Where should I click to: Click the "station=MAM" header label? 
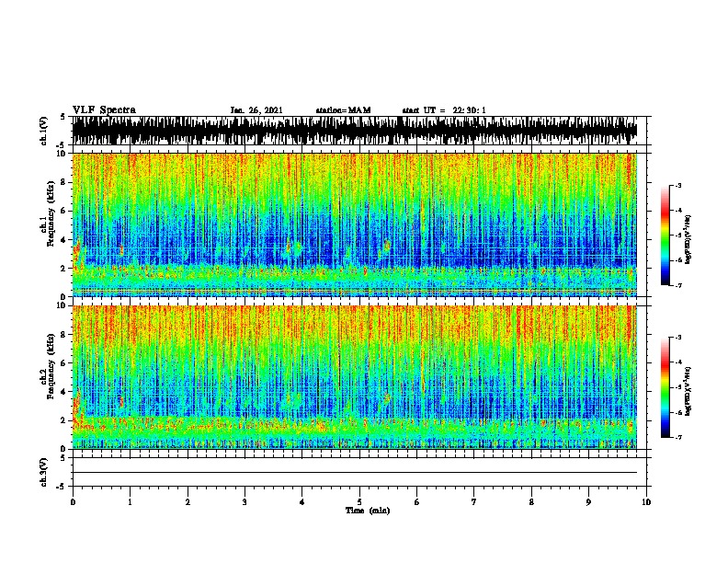tap(343, 110)
